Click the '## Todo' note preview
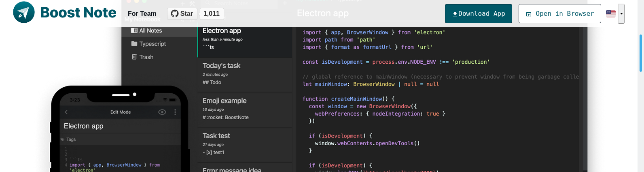This screenshot has height=172, width=644. (212, 82)
